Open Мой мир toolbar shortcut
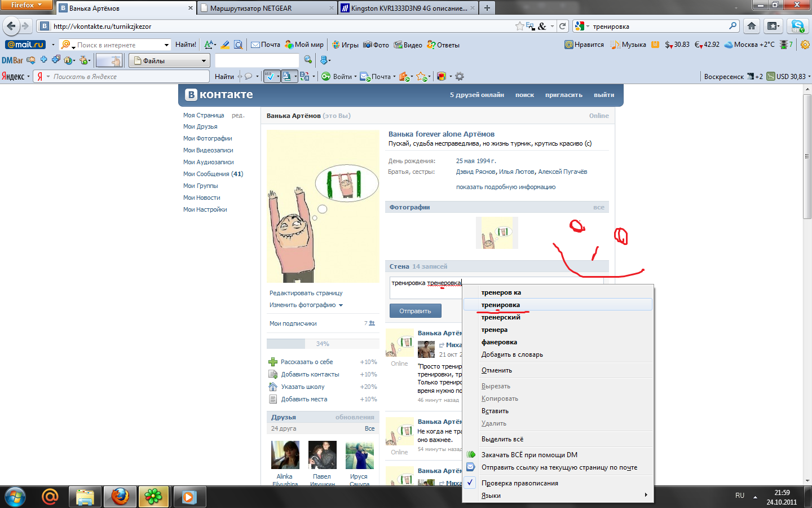812x508 pixels. (x=304, y=45)
